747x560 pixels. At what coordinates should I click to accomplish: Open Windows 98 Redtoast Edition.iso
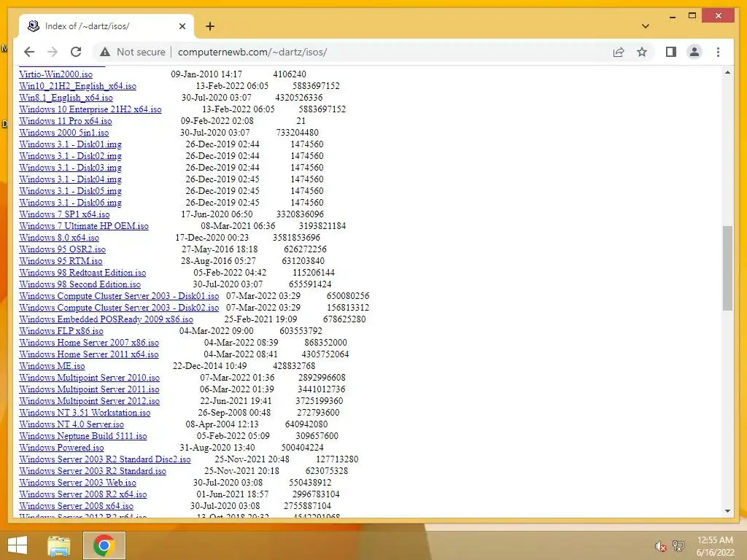[83, 273]
